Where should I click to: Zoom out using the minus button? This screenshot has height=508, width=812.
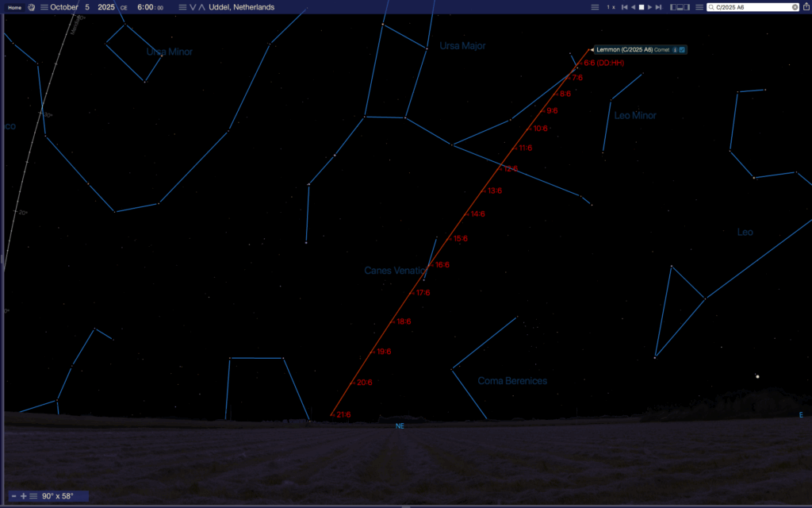pyautogui.click(x=13, y=496)
